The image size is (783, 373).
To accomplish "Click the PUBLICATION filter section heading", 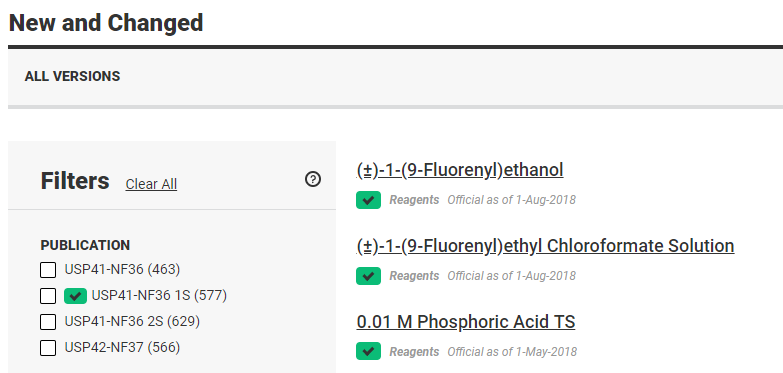I will coord(85,246).
